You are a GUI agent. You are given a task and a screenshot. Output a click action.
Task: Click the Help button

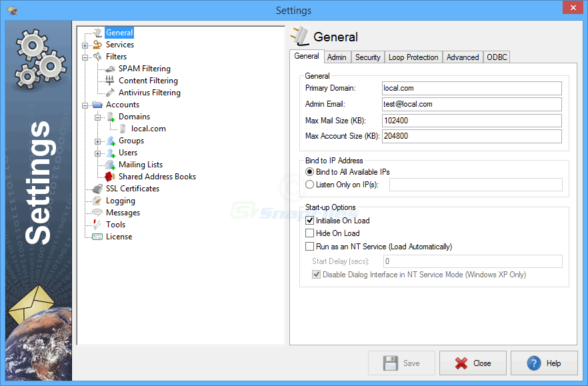click(544, 363)
